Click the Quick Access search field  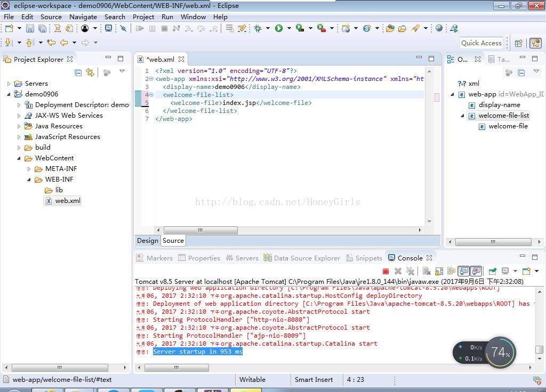[x=481, y=43]
